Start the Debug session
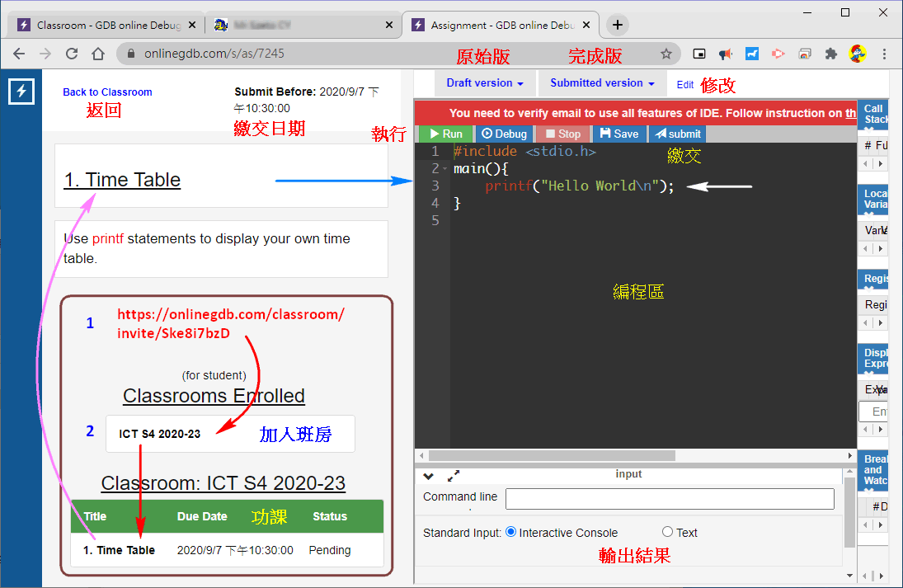This screenshot has height=588, width=903. coord(504,134)
